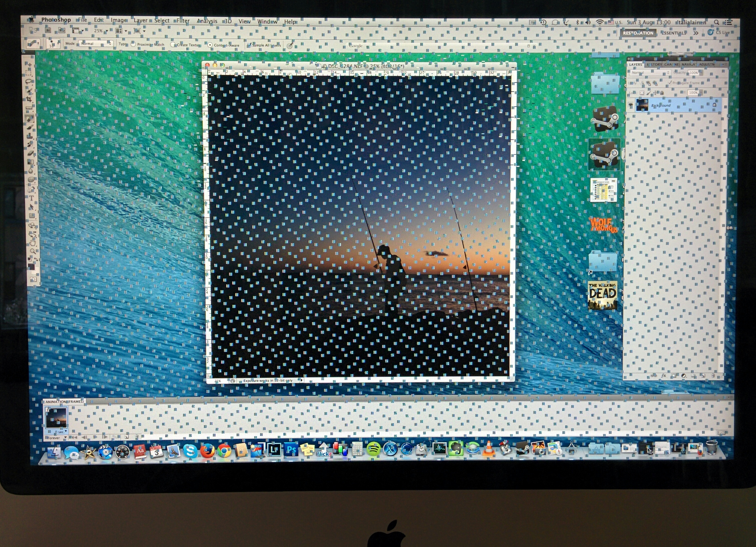Hide the Background layer eye icon
The height and width of the screenshot is (547, 756).
[x=631, y=105]
